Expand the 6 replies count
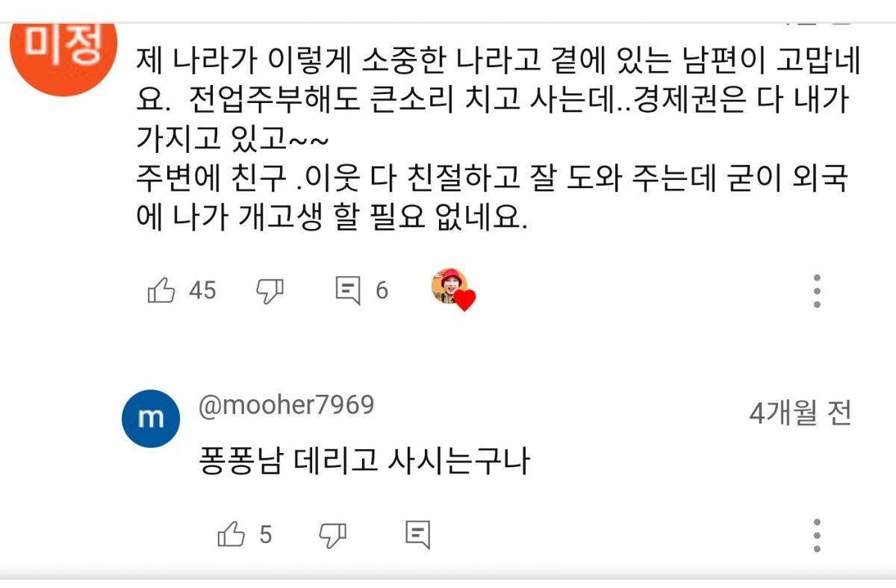This screenshot has width=896, height=588. point(382,290)
